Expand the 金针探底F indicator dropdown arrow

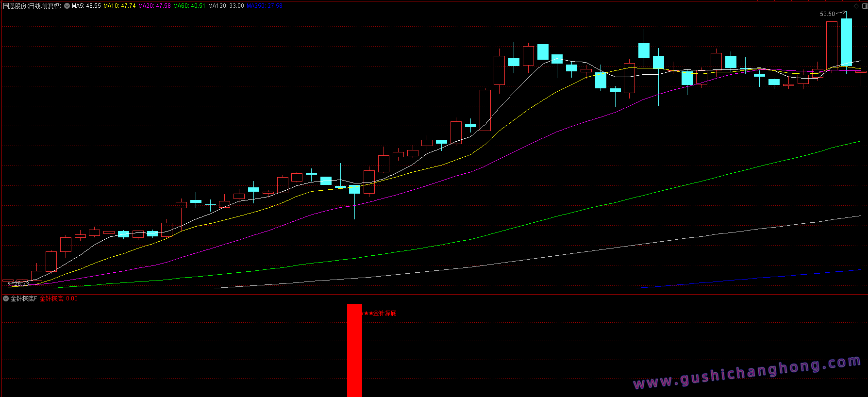[6, 298]
